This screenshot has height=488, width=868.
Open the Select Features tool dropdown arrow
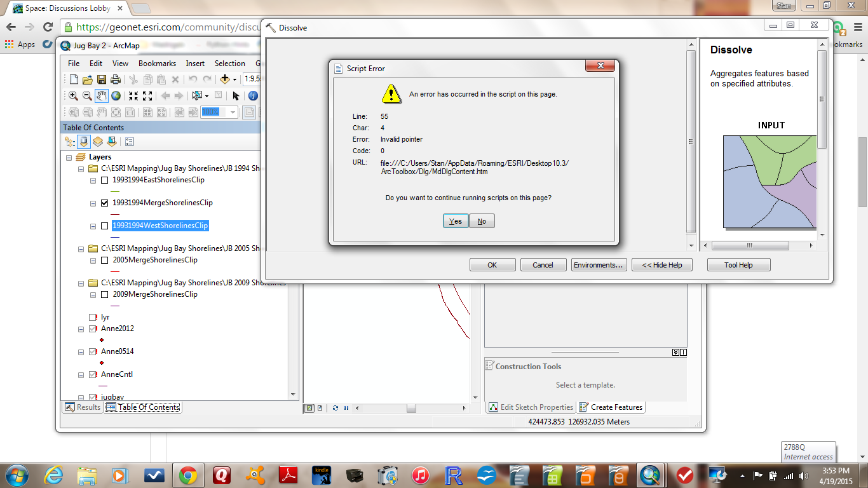tap(207, 96)
